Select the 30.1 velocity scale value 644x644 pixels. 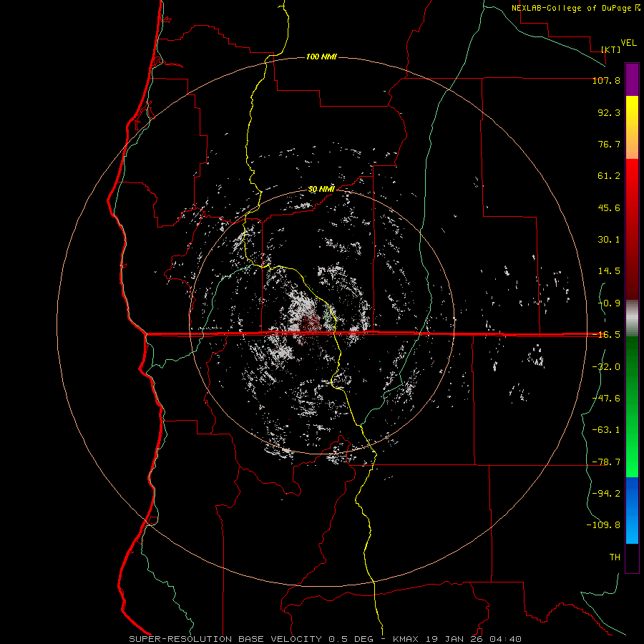point(609,240)
